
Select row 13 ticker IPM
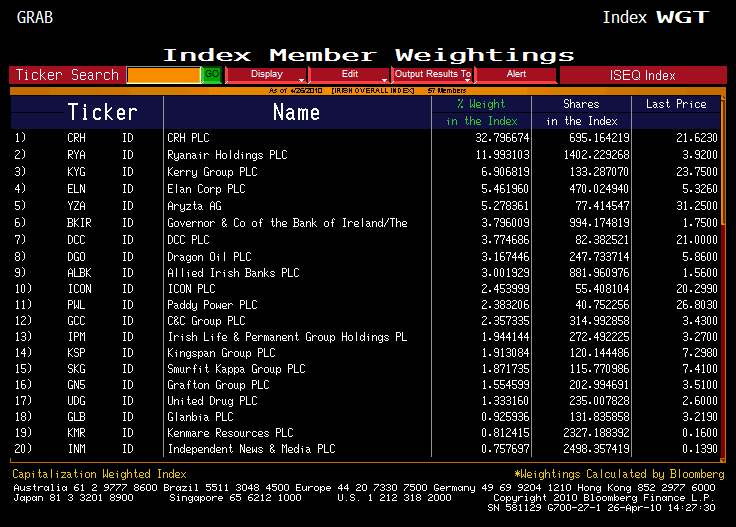click(77, 336)
